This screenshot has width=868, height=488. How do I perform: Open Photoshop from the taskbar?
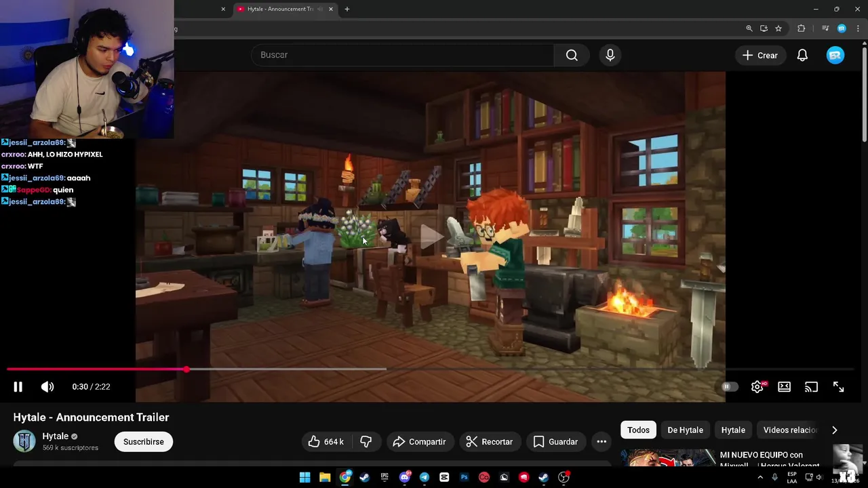[x=465, y=477]
